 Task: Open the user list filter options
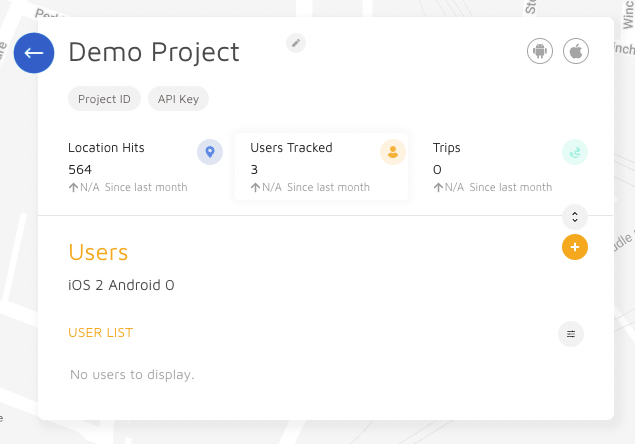point(571,334)
